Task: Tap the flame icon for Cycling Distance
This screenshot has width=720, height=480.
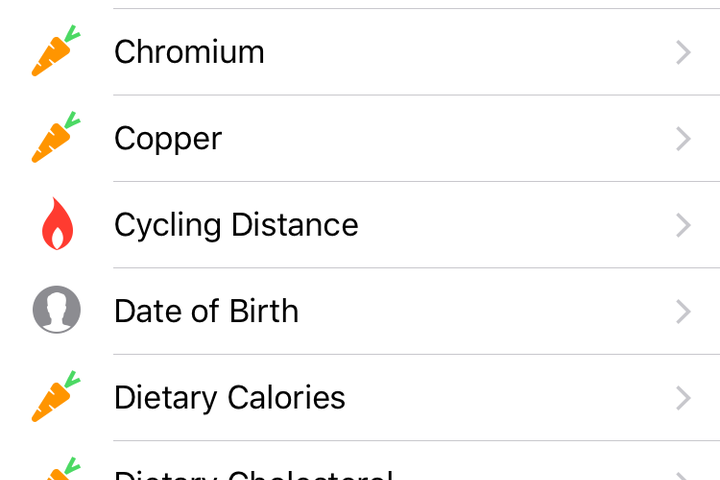Action: click(x=57, y=224)
